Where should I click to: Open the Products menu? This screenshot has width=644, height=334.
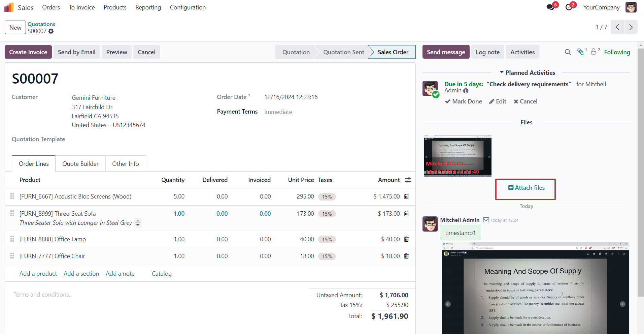pyautogui.click(x=115, y=7)
